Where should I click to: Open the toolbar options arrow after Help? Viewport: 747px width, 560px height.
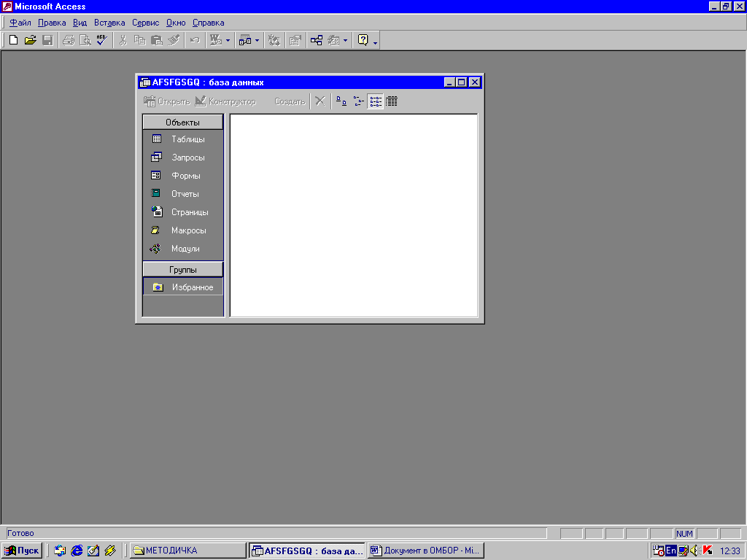click(x=376, y=42)
